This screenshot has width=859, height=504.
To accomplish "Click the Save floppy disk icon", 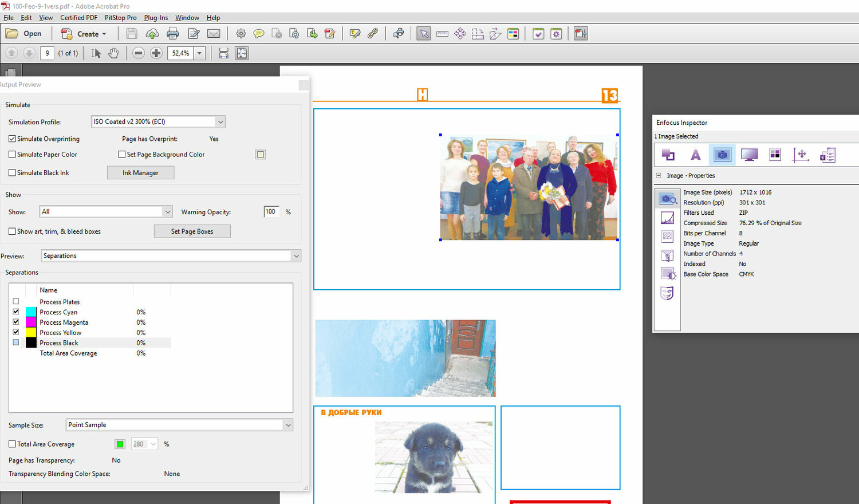I will tap(132, 34).
